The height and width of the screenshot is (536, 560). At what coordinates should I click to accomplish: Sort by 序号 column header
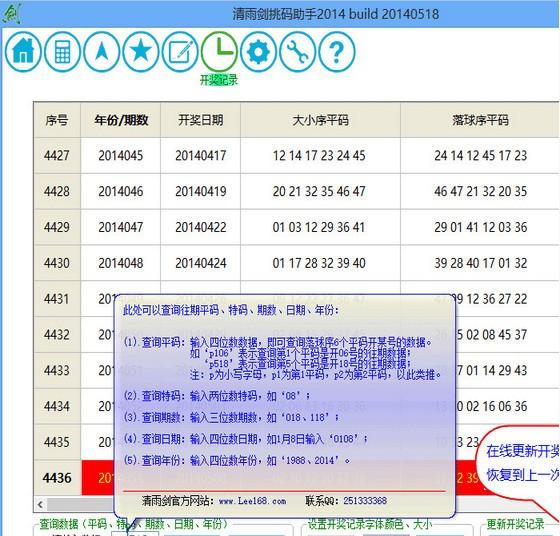(x=57, y=120)
